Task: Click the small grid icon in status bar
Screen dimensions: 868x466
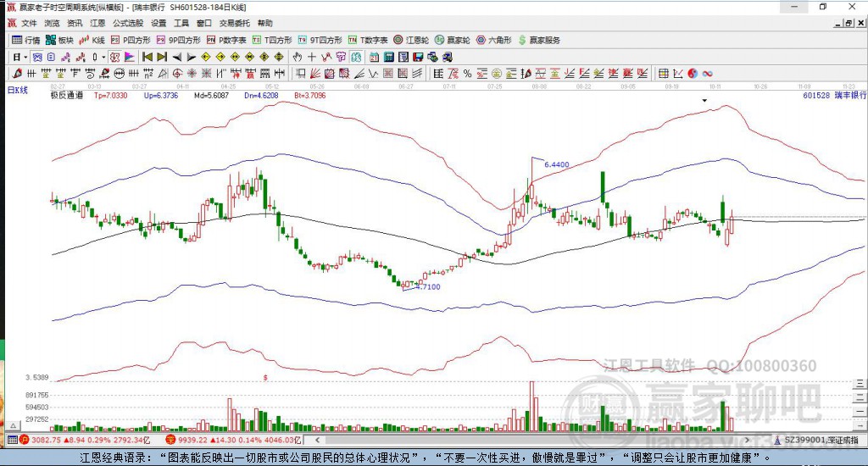Action: [12, 440]
